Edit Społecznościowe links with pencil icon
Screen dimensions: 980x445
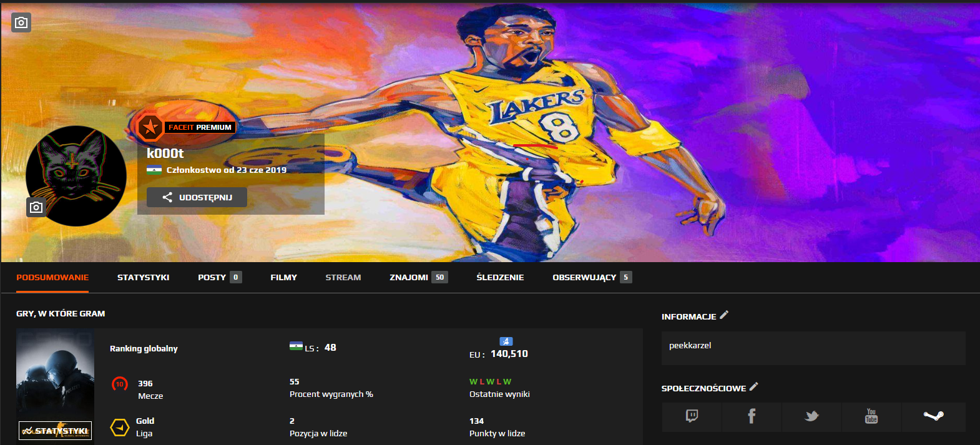754,387
